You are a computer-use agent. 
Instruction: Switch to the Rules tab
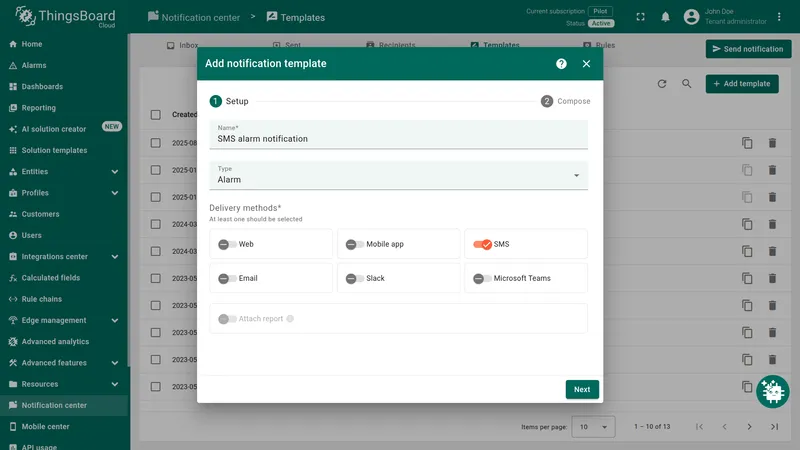point(599,45)
